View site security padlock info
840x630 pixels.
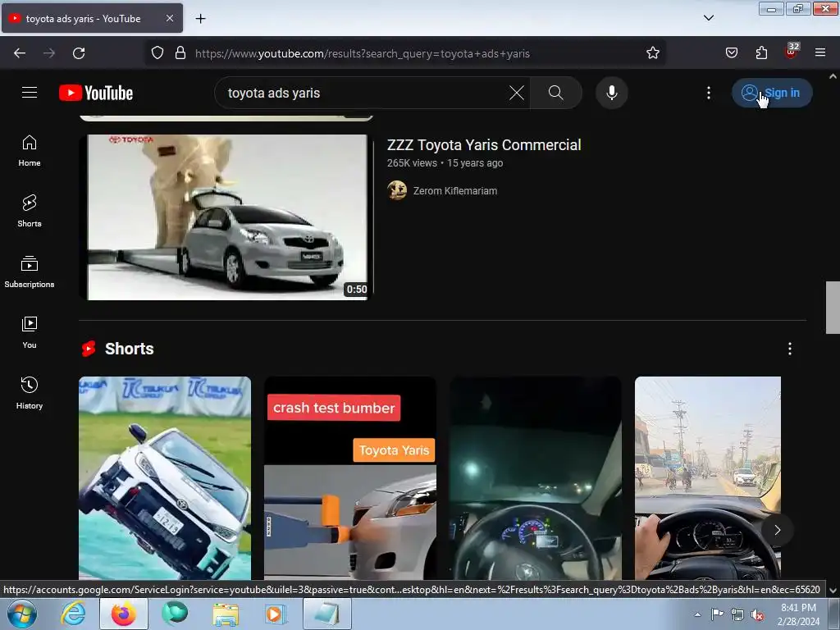click(x=180, y=53)
